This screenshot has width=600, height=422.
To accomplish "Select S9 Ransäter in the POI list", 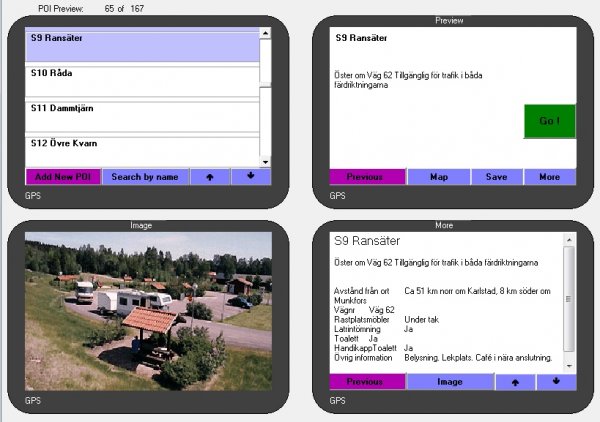I will 141,46.
